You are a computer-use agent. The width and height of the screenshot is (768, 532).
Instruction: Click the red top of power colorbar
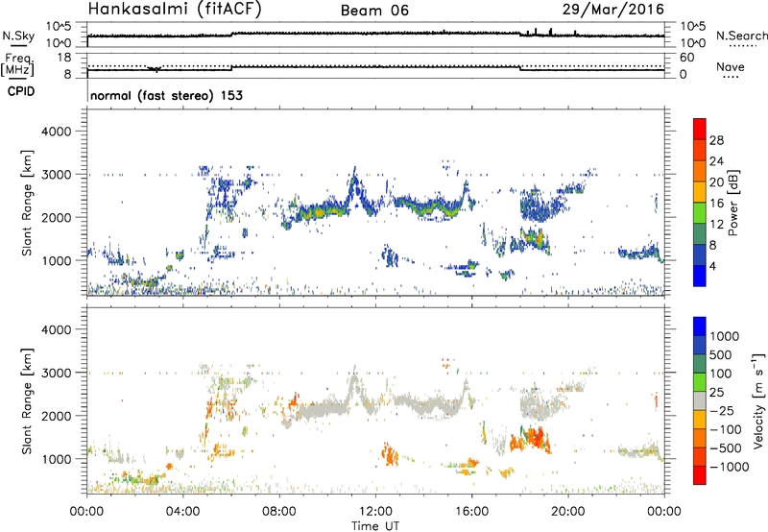tap(700, 129)
